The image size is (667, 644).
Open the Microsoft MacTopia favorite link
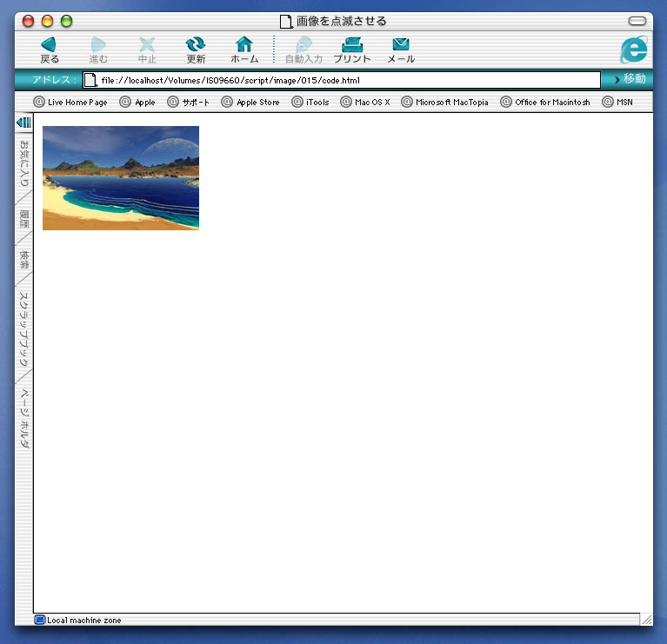[x=444, y=102]
